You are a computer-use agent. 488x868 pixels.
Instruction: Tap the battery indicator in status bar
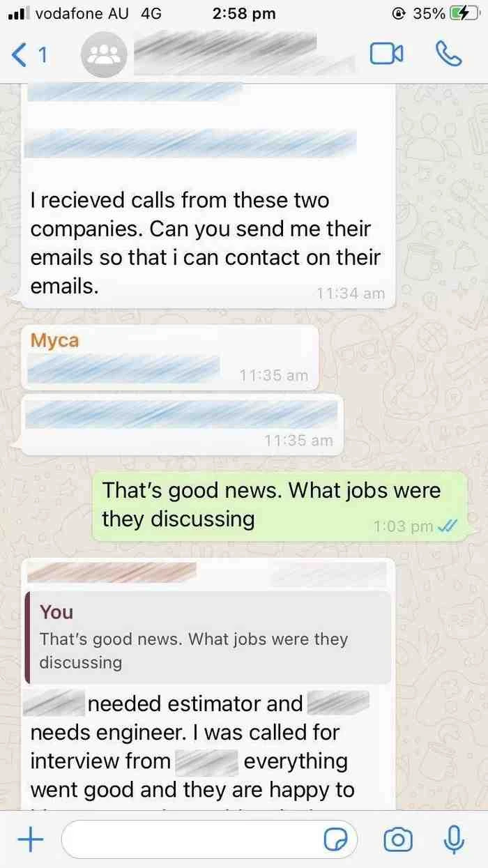coord(461,13)
